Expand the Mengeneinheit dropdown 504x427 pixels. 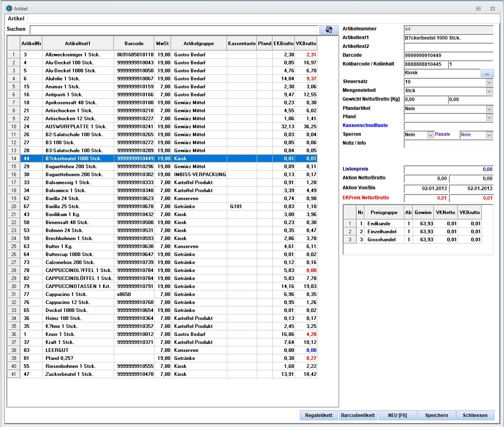489,91
